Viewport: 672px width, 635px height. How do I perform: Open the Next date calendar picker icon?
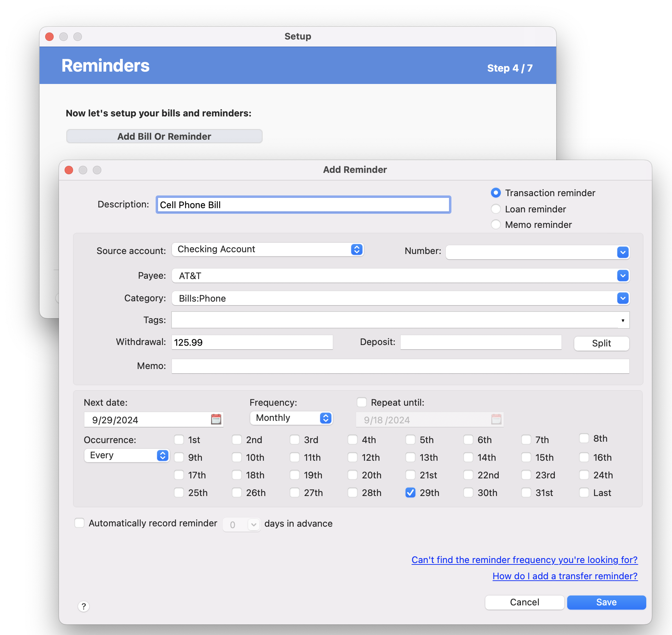point(216,419)
